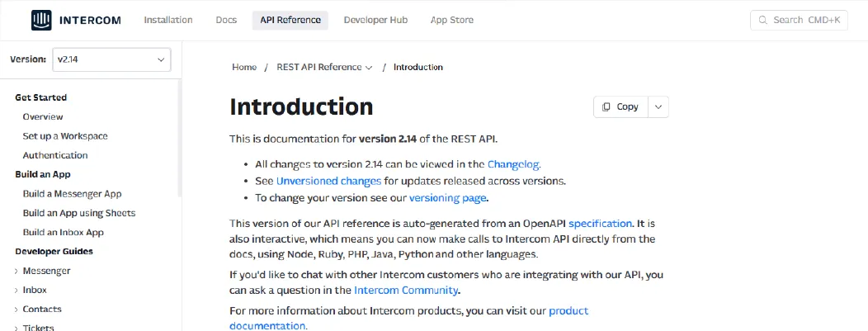Click the search magnifier icon

point(763,20)
